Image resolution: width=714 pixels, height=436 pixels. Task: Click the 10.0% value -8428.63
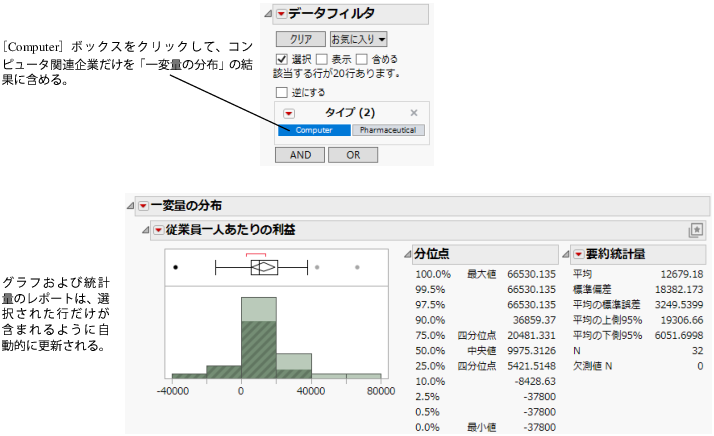click(x=535, y=381)
